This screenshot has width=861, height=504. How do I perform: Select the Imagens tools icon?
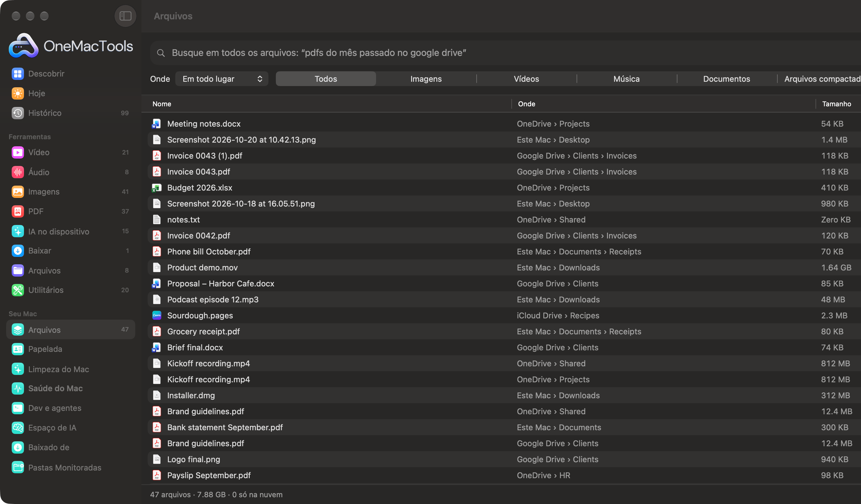[18, 191]
